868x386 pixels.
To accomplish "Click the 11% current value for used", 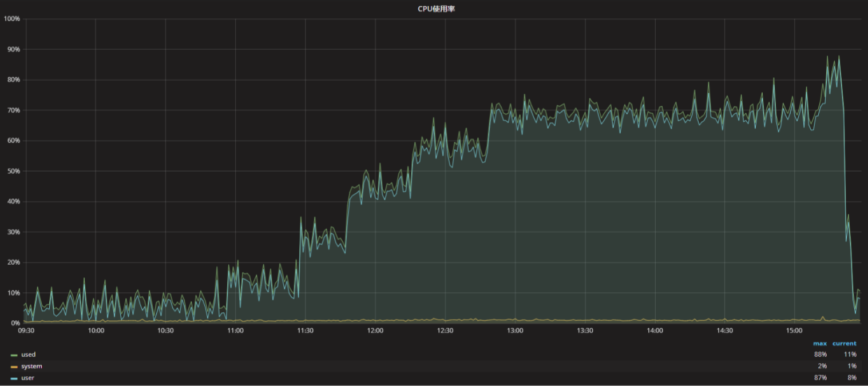I will pos(850,355).
